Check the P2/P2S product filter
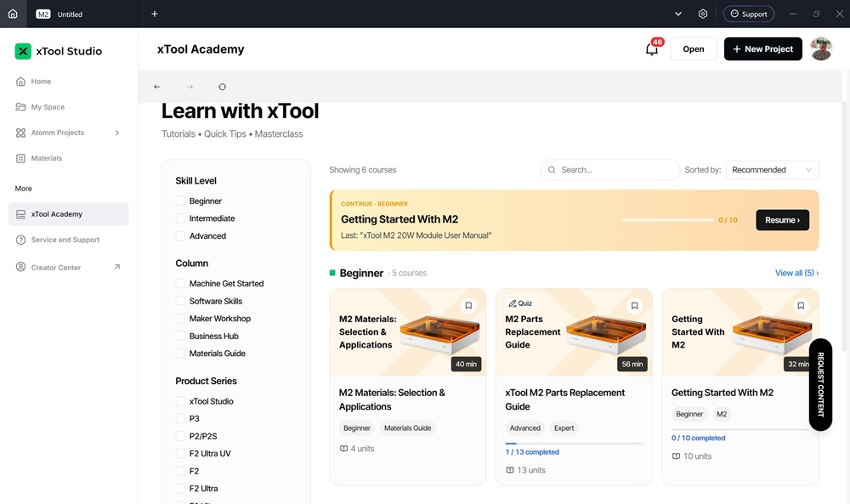This screenshot has height=504, width=850. 180,436
